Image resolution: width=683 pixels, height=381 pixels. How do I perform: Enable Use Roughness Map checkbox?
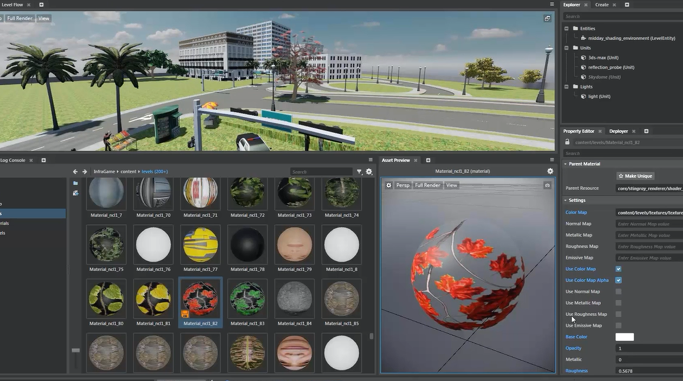pos(618,314)
